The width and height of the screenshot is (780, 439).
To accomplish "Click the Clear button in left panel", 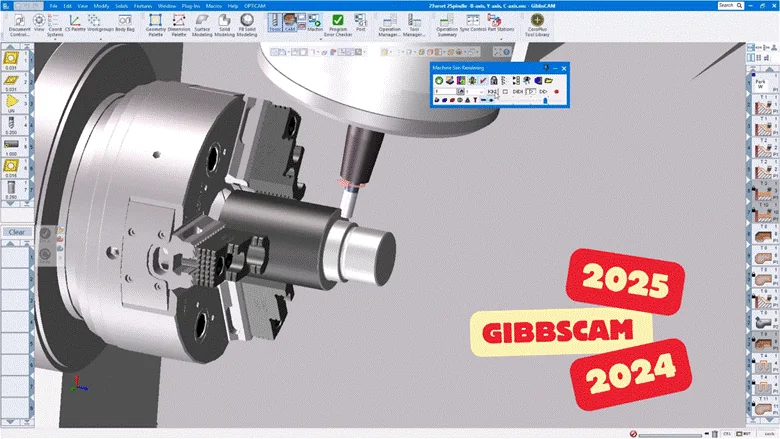I will (16, 232).
